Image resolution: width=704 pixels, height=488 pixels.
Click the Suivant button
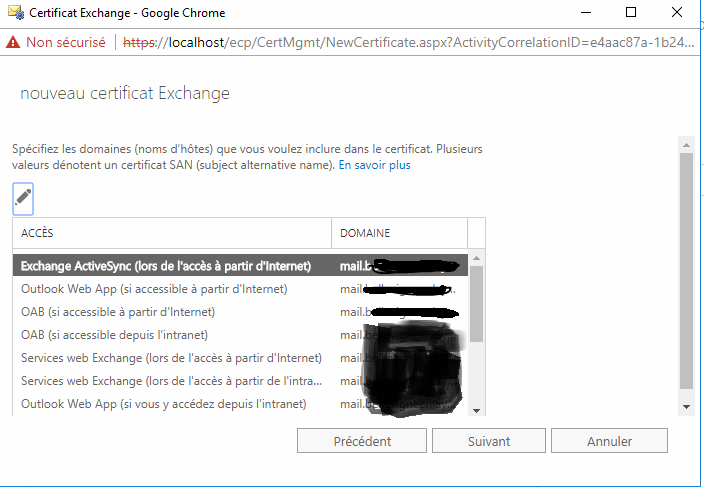tap(489, 441)
